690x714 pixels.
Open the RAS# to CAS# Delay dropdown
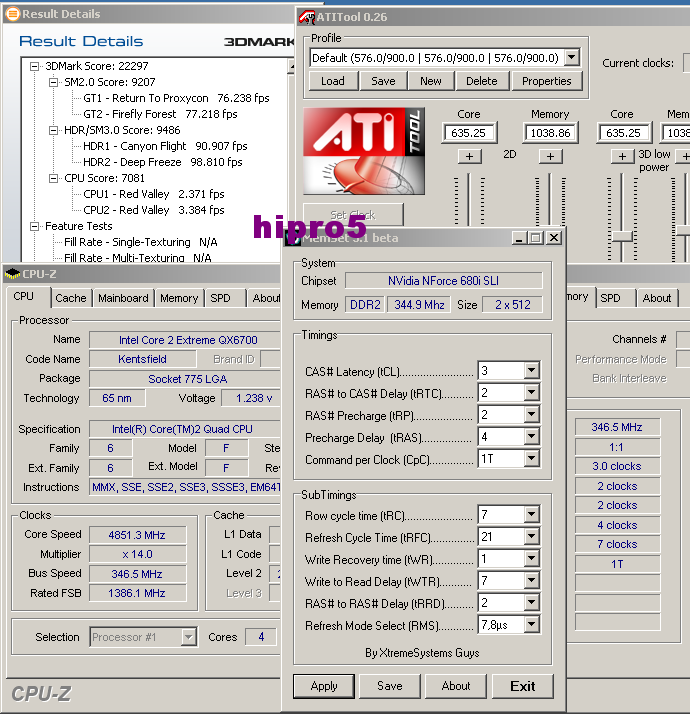(531, 393)
